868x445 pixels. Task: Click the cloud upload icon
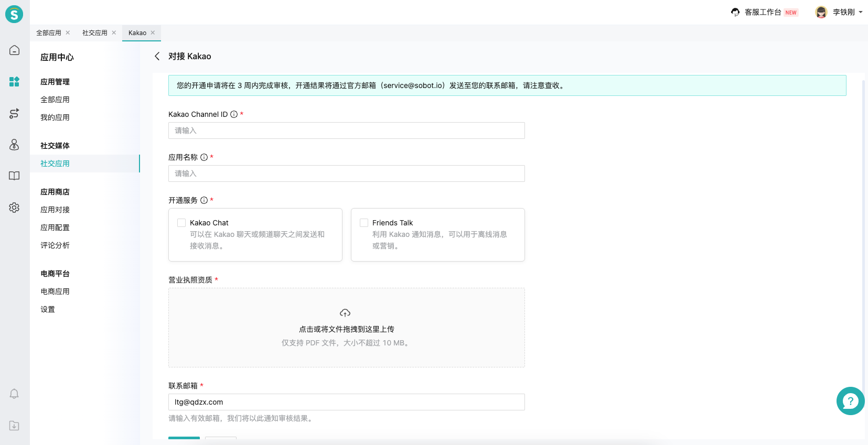[345, 313]
